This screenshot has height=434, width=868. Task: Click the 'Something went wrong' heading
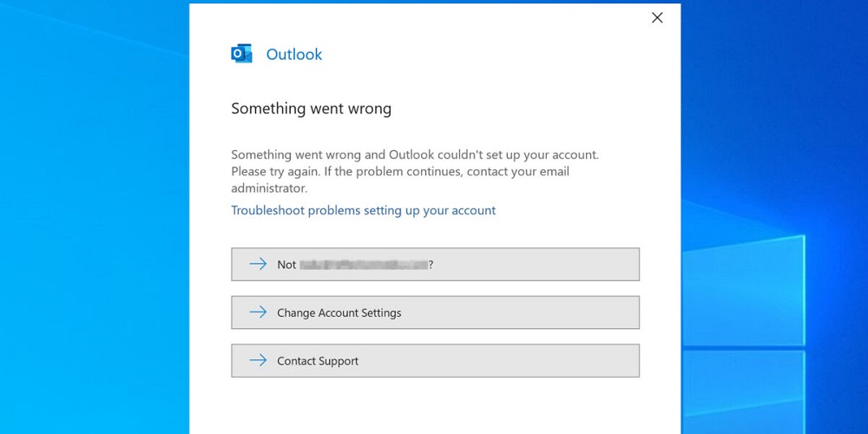[x=311, y=108]
